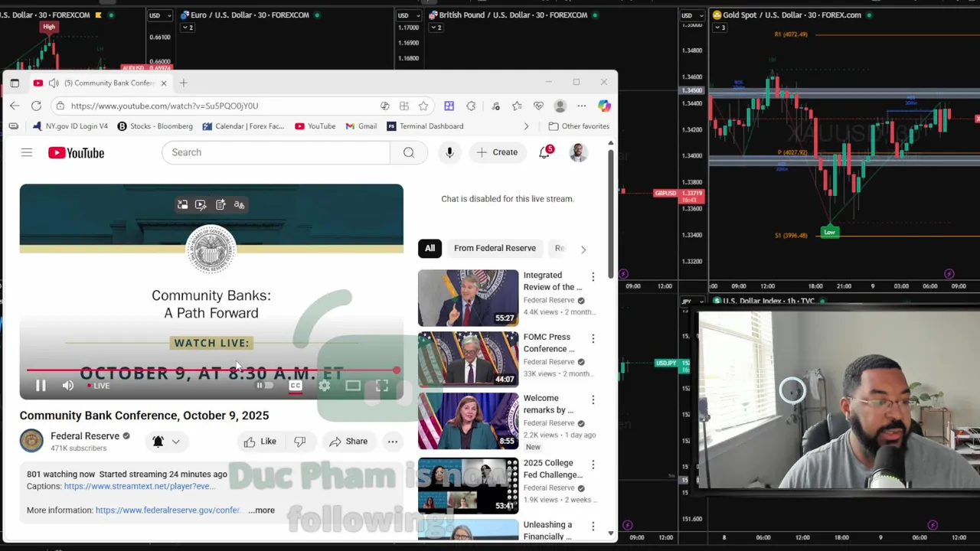The image size is (980, 551).
Task: Jump to the LIVE indicator
Action: click(99, 386)
